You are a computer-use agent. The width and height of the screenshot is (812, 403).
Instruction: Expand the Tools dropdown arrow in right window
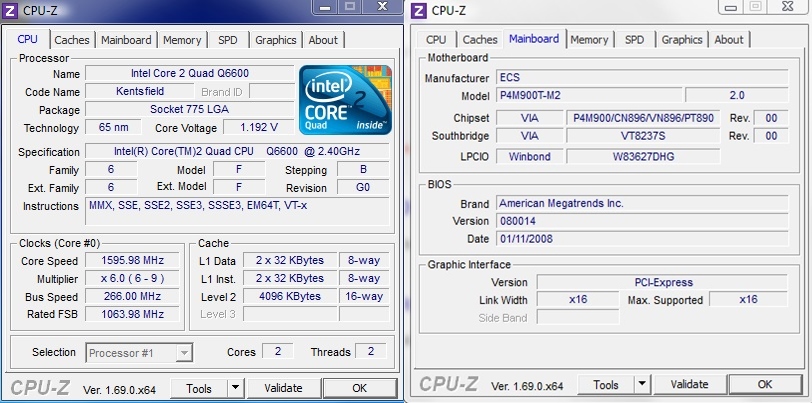point(642,384)
